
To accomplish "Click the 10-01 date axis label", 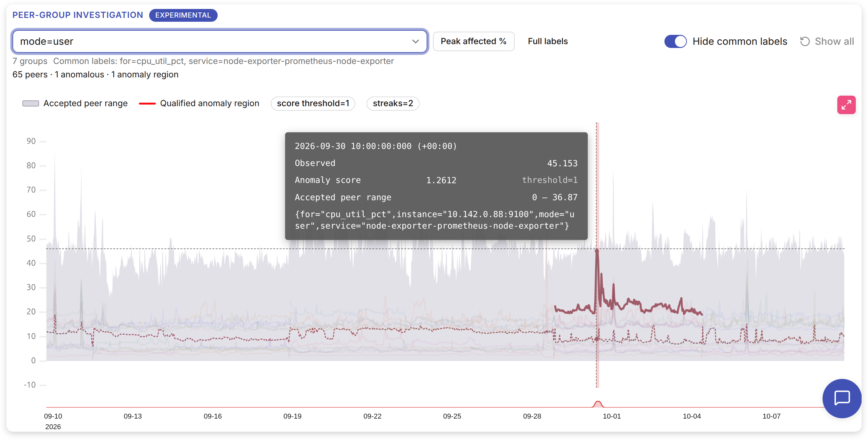I will pos(612,416).
